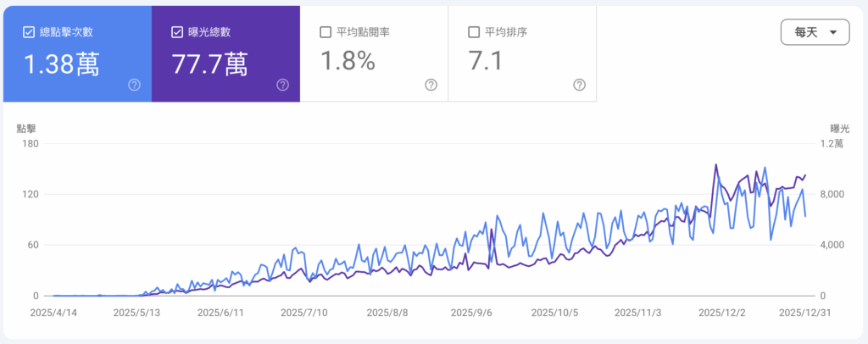Screen dimensions: 868x344
Task: Click the 1.38萬 total clicks value
Action: coord(59,64)
